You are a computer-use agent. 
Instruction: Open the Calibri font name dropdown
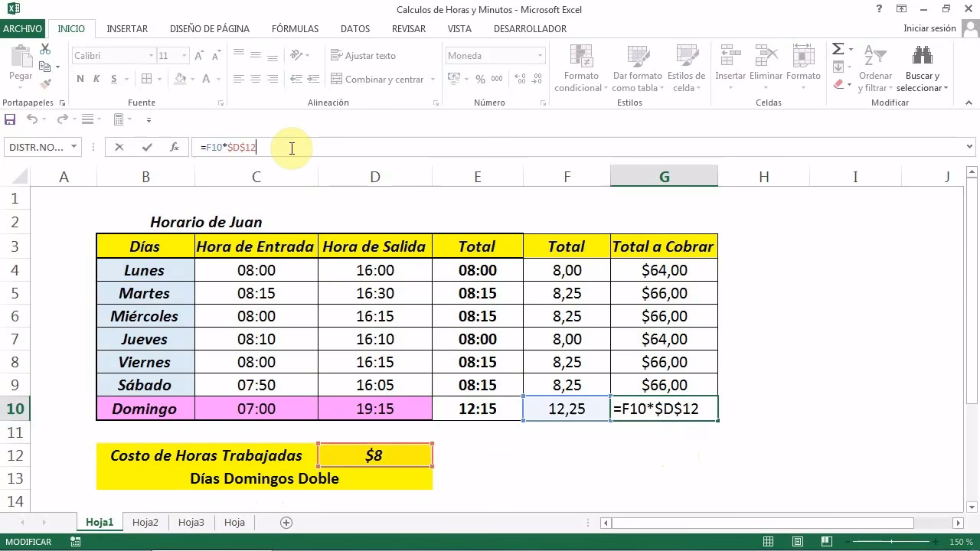(x=151, y=56)
